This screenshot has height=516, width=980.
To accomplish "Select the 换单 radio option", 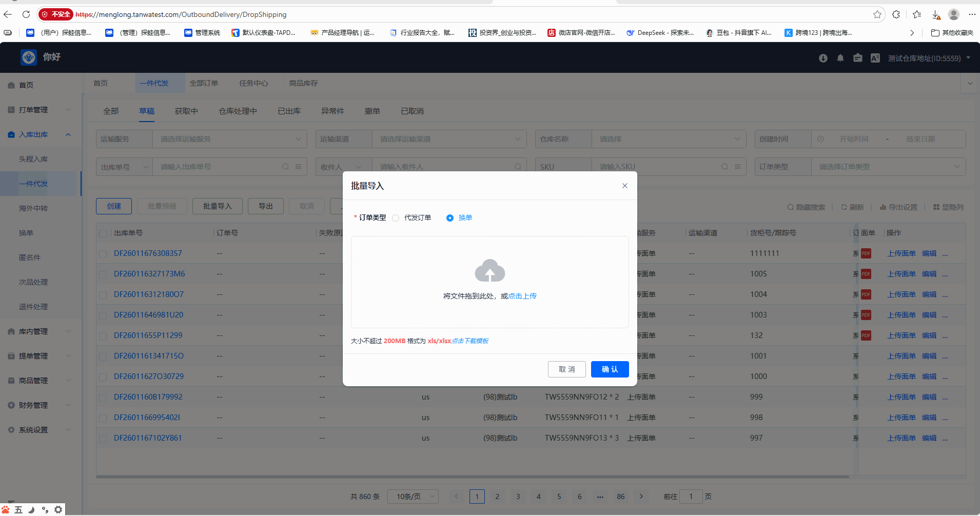I will [450, 218].
